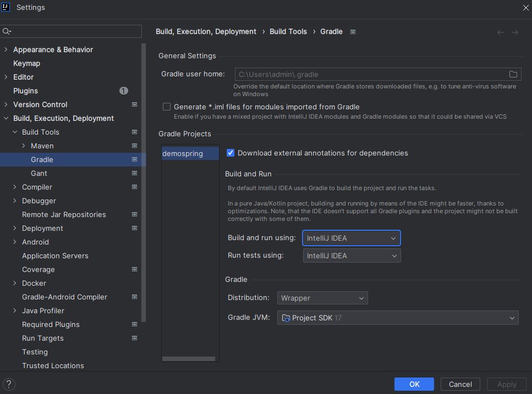This screenshot has height=394, width=532.
Task: Click the Project SDK folder icon
Action: click(286, 318)
